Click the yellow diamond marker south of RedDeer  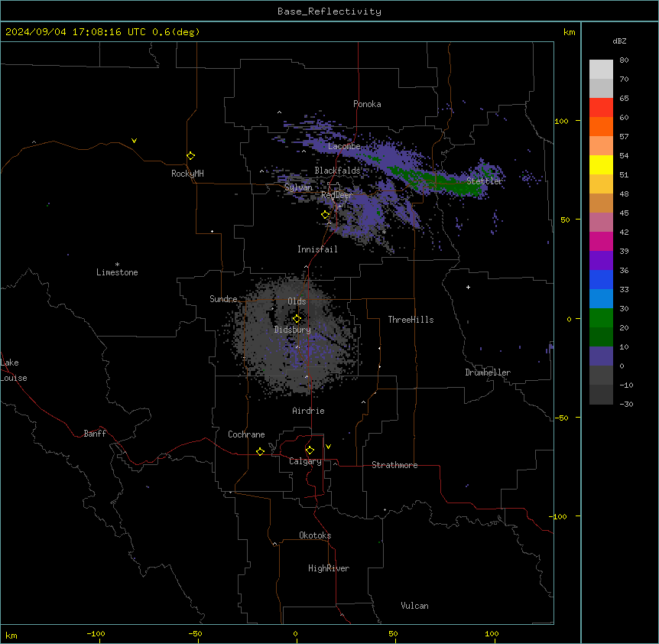326,215
